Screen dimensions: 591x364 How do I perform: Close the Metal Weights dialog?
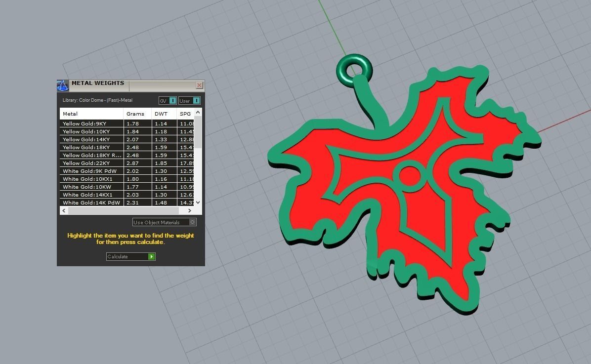point(199,85)
